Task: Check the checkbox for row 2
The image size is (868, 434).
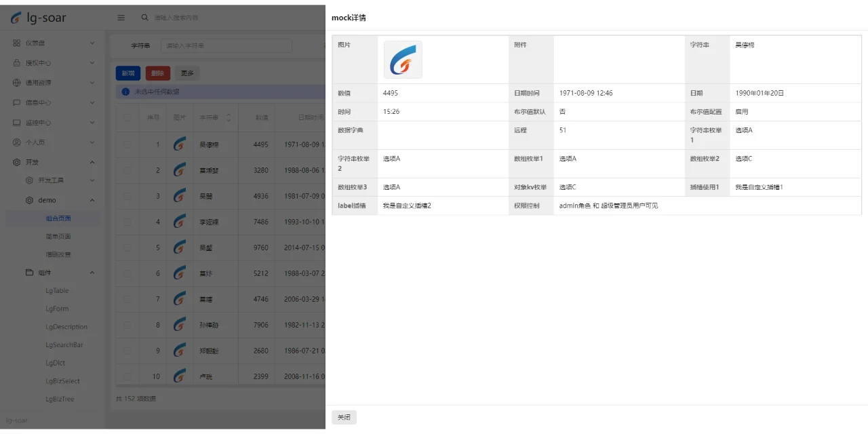Action: click(x=127, y=170)
